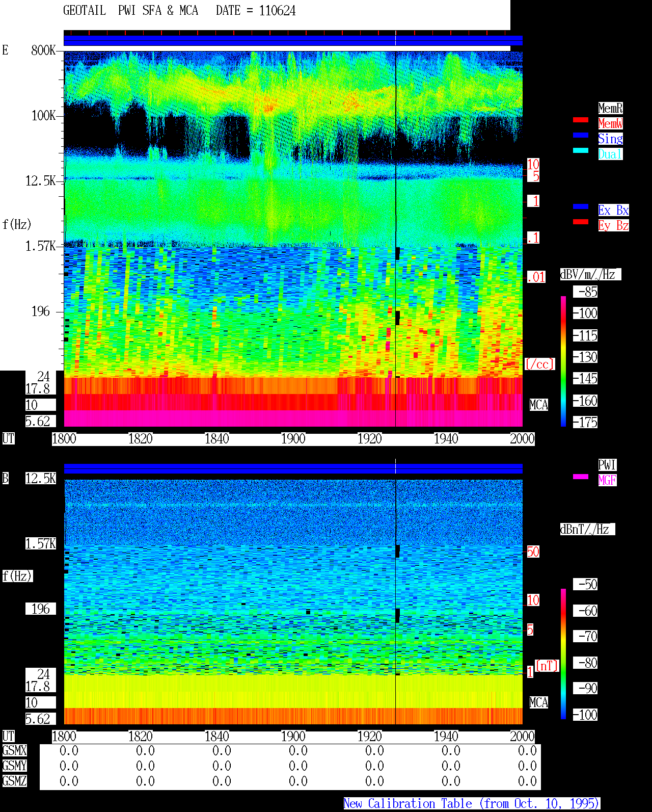Click the cyan Dual legend swatch
This screenshot has height=812, width=652.
click(581, 150)
